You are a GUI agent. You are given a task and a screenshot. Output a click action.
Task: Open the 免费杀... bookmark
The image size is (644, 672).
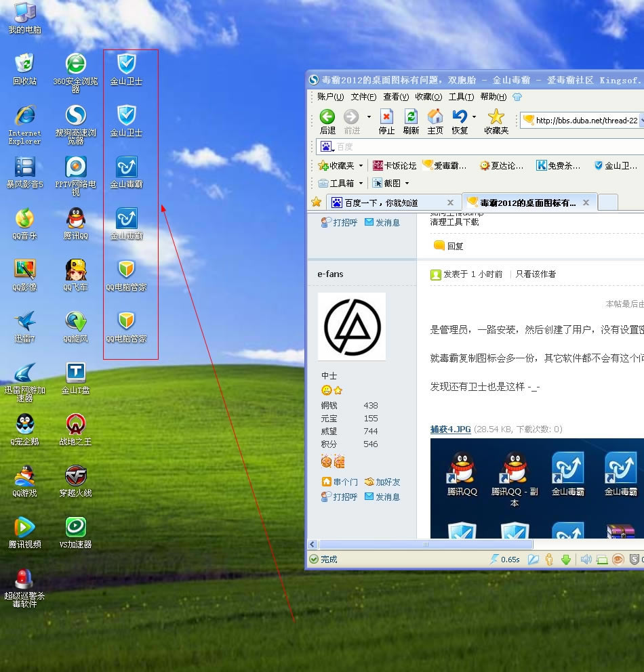pyautogui.click(x=559, y=165)
